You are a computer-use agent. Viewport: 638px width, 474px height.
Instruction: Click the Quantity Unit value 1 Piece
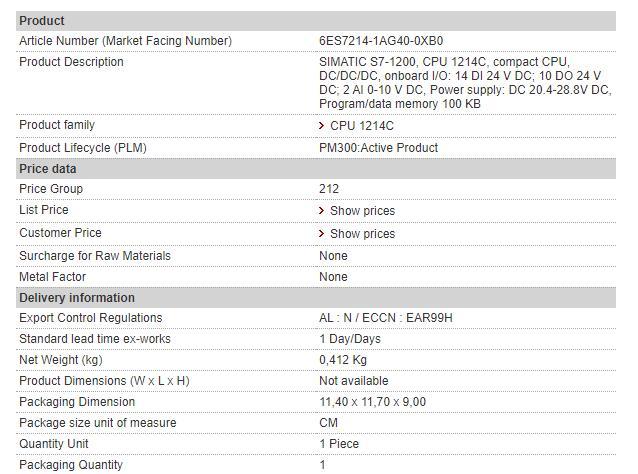(339, 444)
